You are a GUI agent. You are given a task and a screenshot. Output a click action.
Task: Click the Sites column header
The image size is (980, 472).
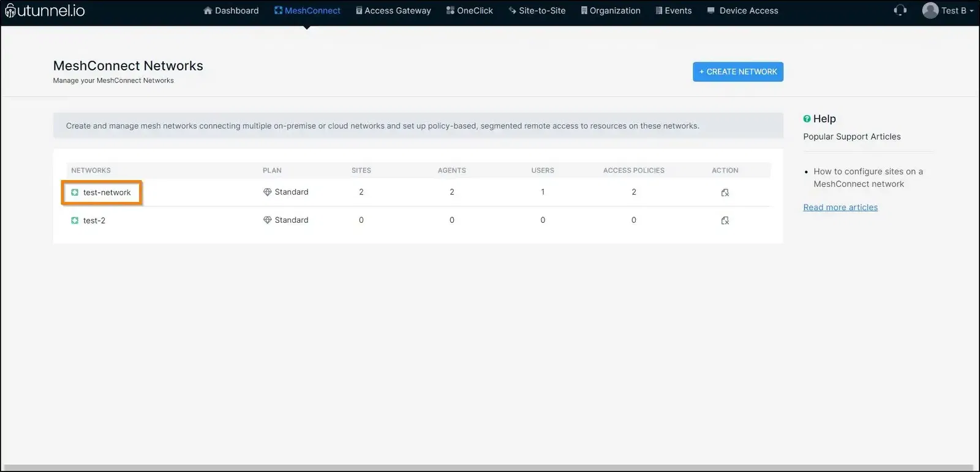tap(361, 170)
